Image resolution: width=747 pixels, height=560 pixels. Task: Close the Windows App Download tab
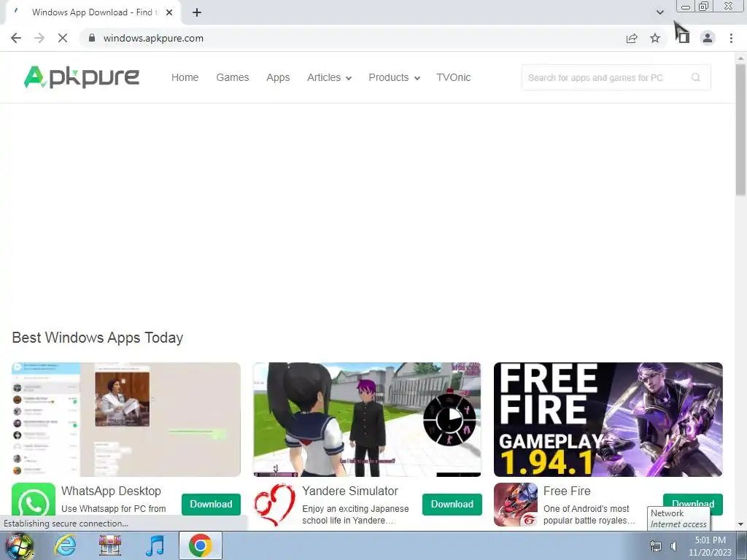click(x=169, y=13)
